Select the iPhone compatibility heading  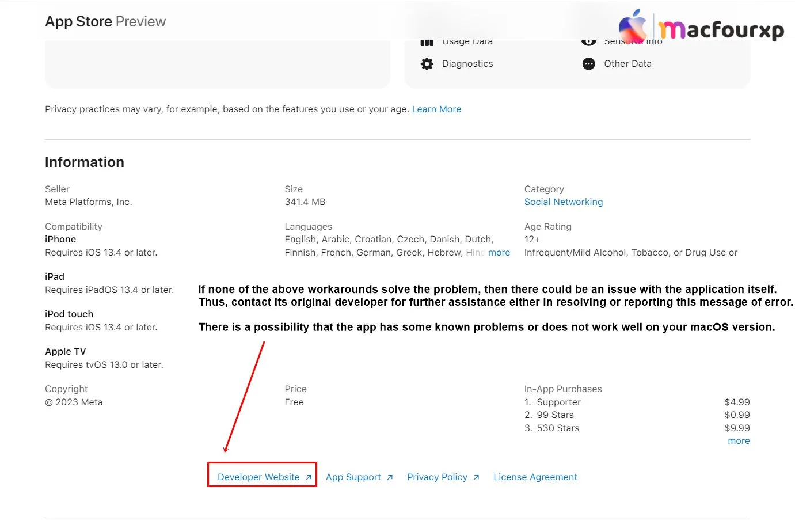click(x=60, y=239)
